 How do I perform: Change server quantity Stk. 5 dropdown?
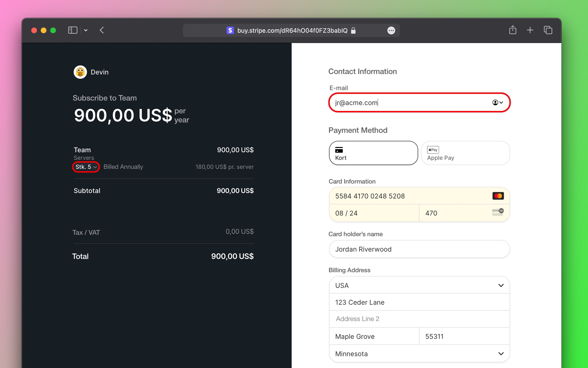[86, 167]
